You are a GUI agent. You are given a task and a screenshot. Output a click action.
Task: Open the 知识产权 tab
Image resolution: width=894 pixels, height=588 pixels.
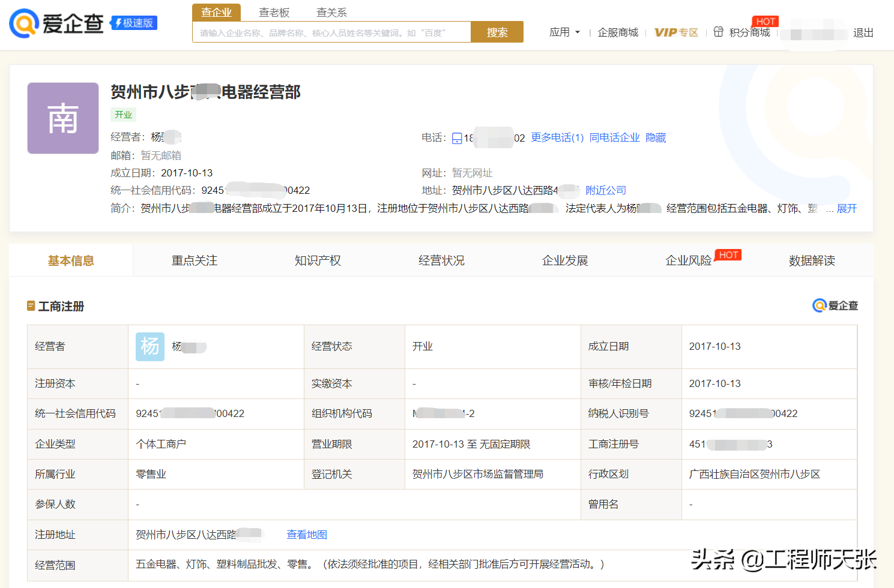318,260
